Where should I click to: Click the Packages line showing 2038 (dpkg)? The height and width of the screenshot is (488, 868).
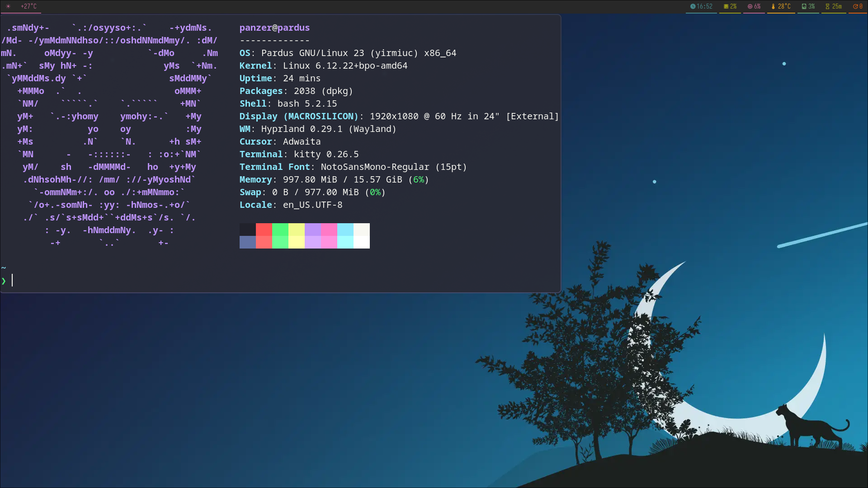(296, 91)
